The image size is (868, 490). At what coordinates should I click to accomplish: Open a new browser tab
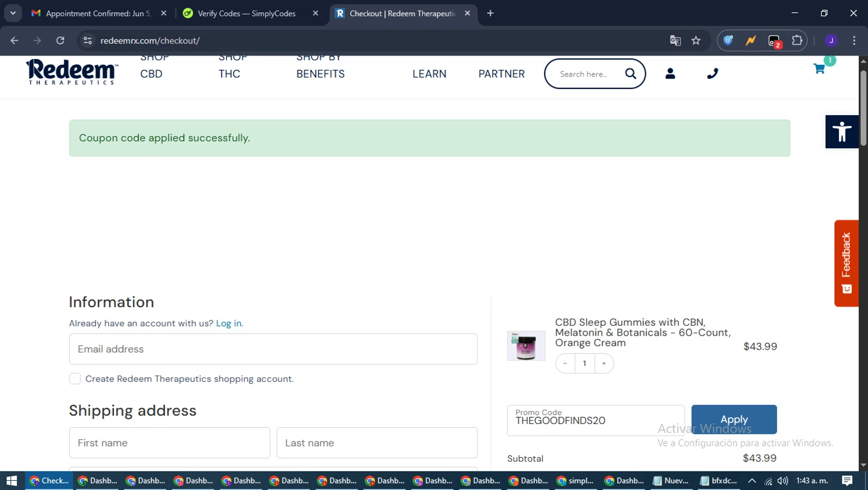tap(490, 13)
